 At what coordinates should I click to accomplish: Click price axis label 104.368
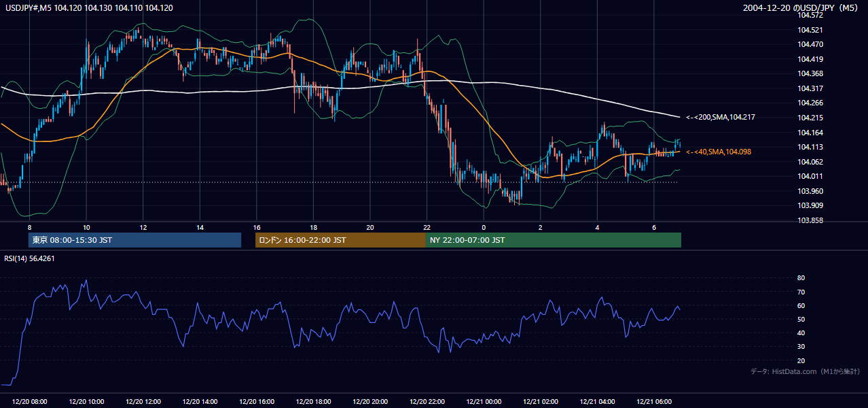click(x=811, y=73)
